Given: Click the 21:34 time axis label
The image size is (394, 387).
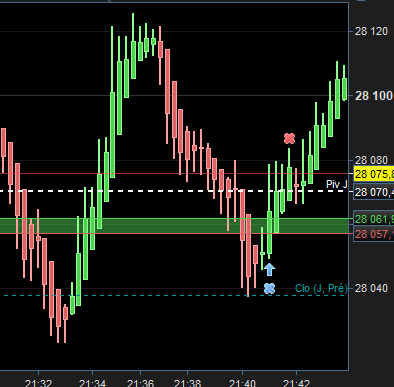Looking at the screenshot, I should pyautogui.click(x=92, y=383).
